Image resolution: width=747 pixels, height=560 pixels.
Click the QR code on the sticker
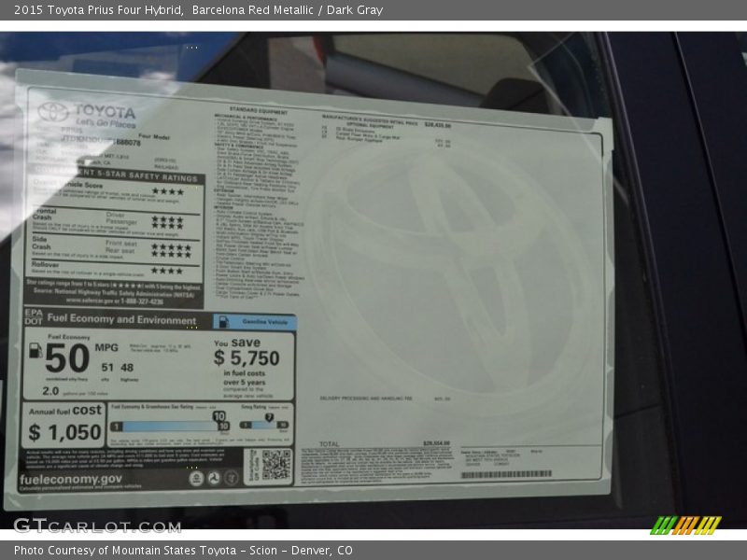[275, 465]
